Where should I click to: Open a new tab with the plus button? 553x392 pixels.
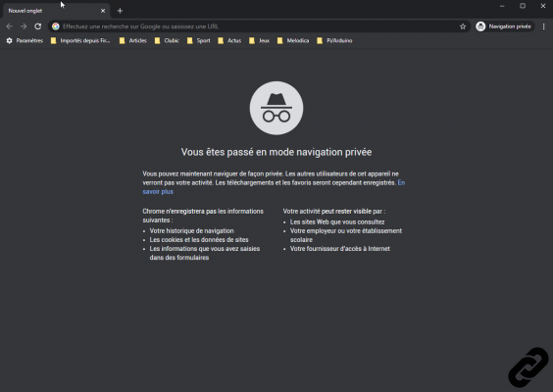pos(120,11)
